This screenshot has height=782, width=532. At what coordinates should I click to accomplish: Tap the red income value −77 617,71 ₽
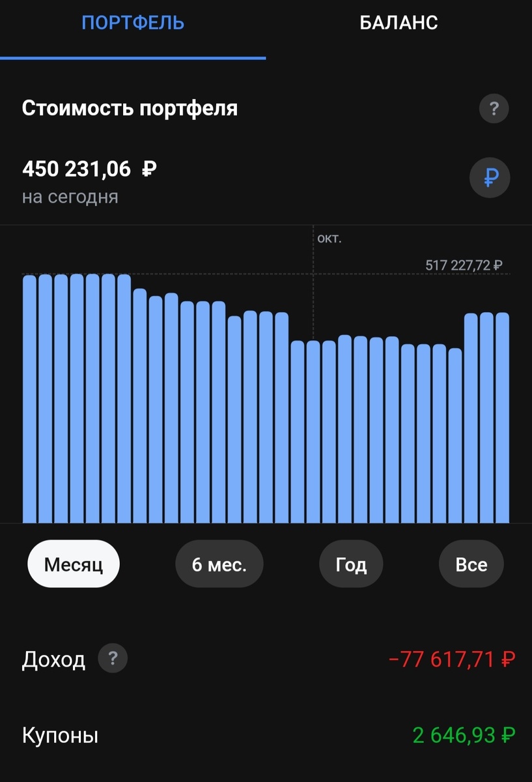pyautogui.click(x=452, y=659)
